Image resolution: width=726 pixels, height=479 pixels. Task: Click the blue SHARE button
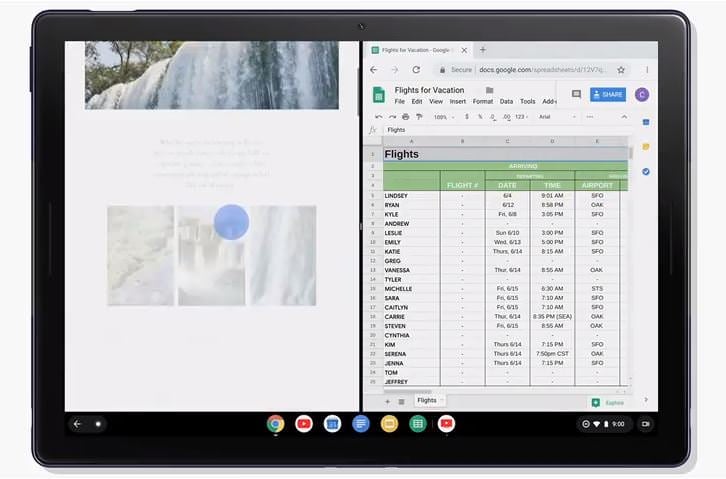click(607, 94)
